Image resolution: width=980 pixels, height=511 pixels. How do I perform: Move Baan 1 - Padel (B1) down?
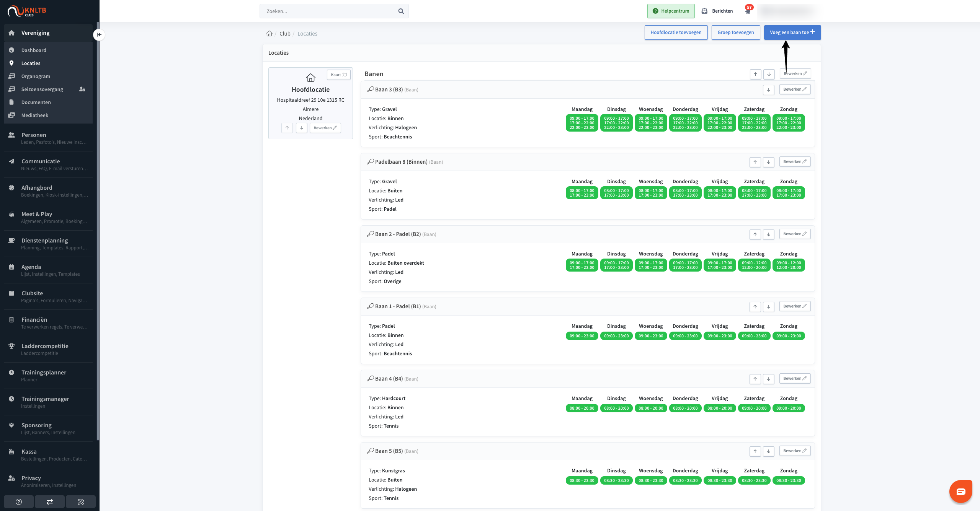(x=768, y=307)
